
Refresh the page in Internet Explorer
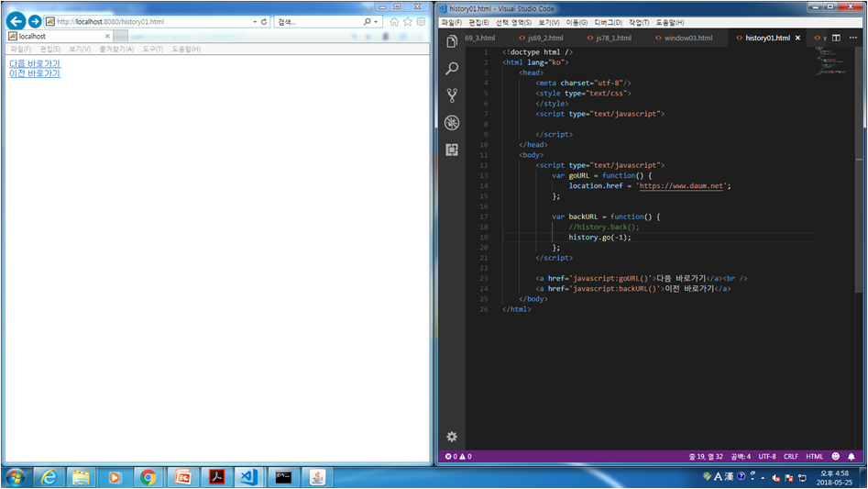point(264,22)
